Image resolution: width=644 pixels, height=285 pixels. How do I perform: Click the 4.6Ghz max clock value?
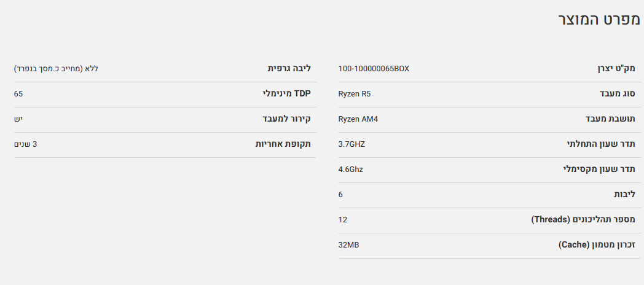(x=351, y=169)
